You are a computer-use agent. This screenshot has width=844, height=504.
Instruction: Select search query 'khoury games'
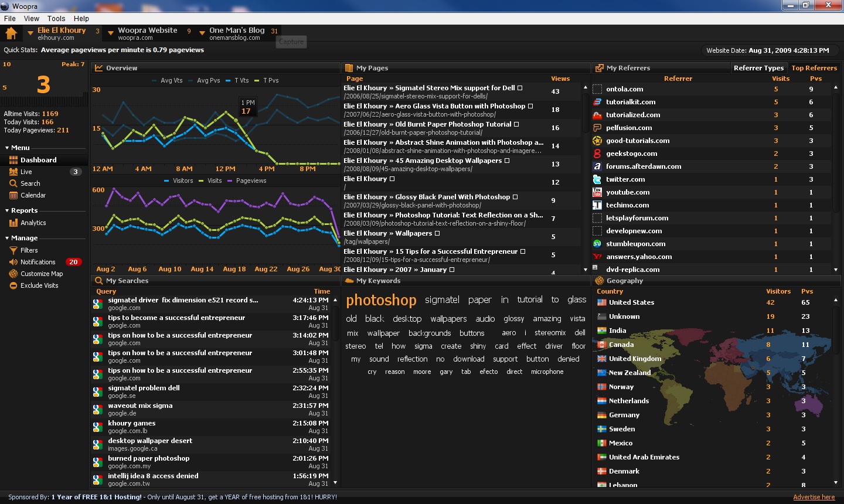(x=212, y=427)
